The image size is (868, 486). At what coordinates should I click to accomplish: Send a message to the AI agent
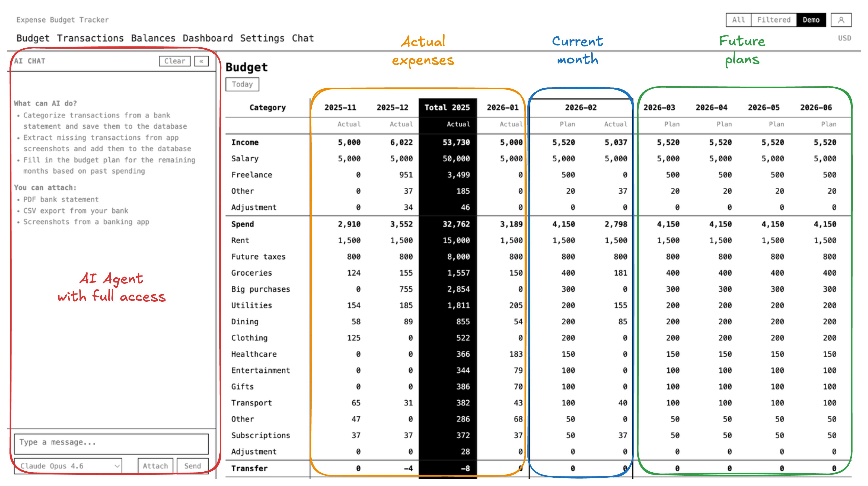tap(192, 466)
